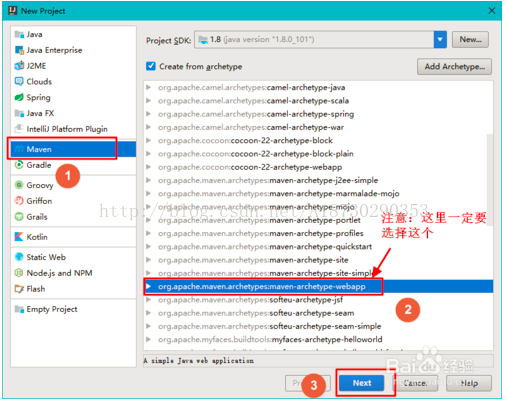The image size is (508, 401).
Task: Select Java Enterprise label in sidebar
Action: tap(54, 50)
